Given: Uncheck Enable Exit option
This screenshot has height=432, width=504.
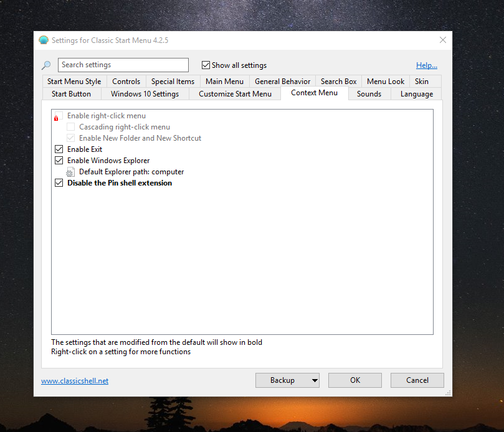Looking at the screenshot, I should (59, 149).
